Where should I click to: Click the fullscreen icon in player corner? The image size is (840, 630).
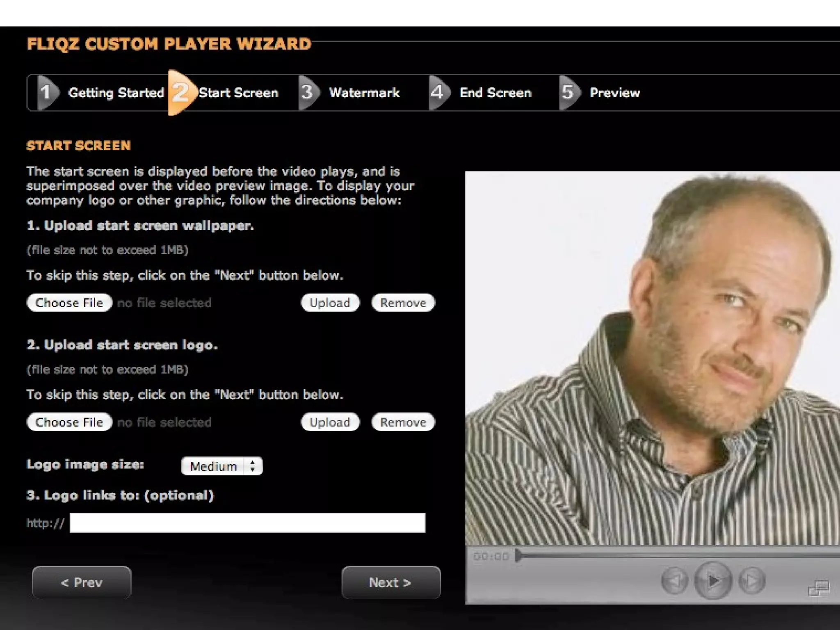[819, 588]
